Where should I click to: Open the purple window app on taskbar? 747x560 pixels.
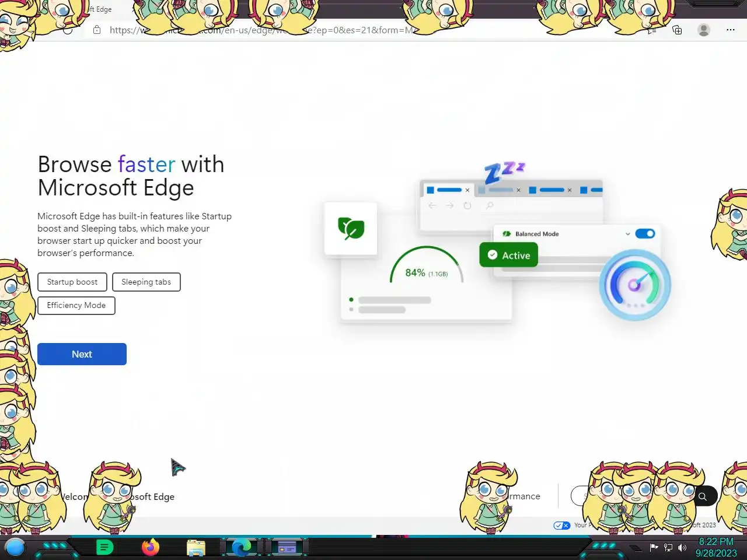coord(287,547)
